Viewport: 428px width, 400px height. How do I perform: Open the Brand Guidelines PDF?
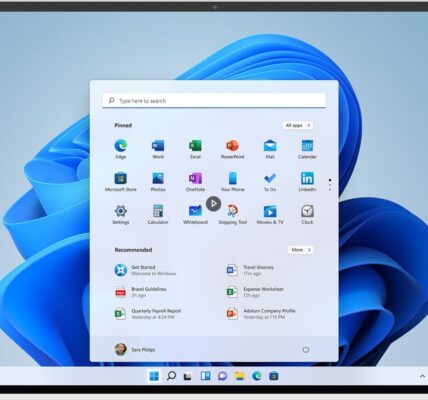pos(141,292)
